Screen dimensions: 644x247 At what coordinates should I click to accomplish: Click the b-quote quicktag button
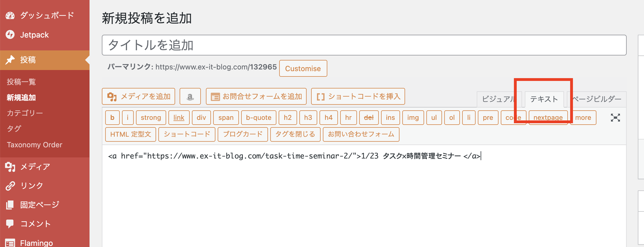coord(258,118)
